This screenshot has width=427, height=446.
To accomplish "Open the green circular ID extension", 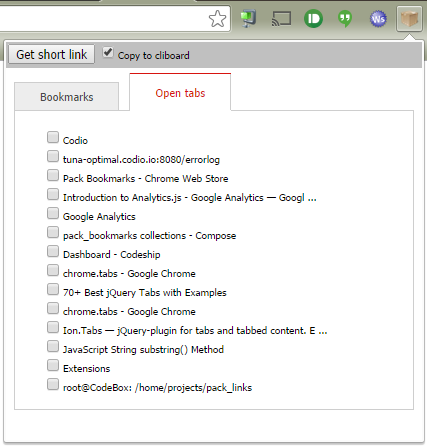I will [313, 19].
